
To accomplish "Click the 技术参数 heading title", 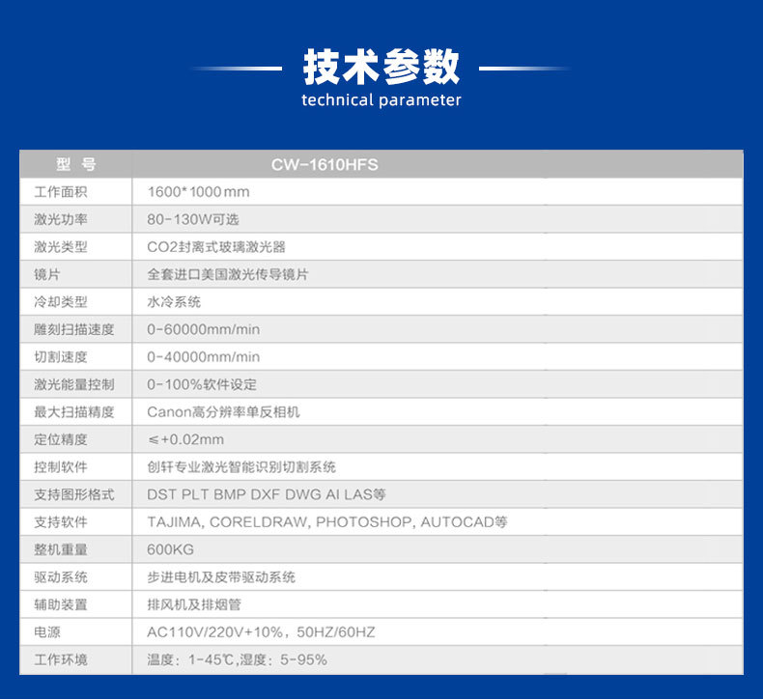I will coord(381,67).
